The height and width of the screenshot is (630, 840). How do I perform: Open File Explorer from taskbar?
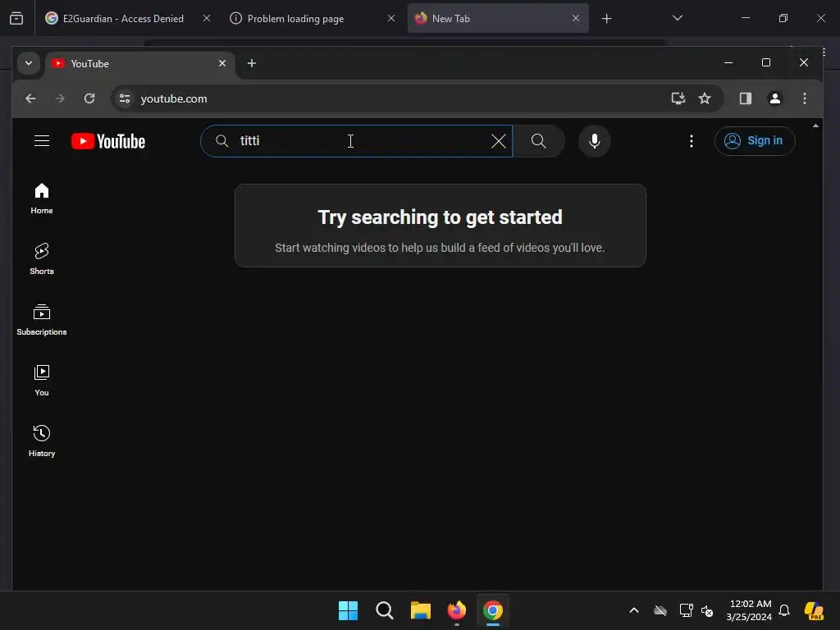coord(421,610)
